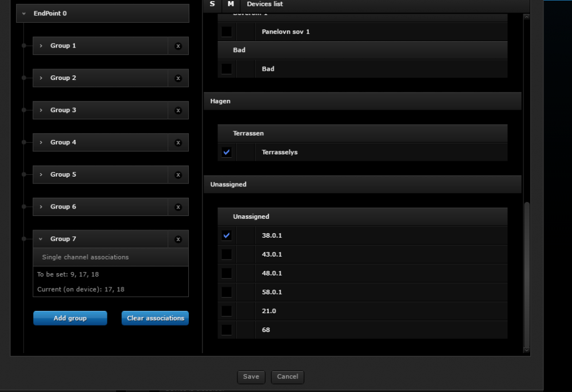
Task: Check the 43.0.1 device checkbox
Action: pos(227,254)
